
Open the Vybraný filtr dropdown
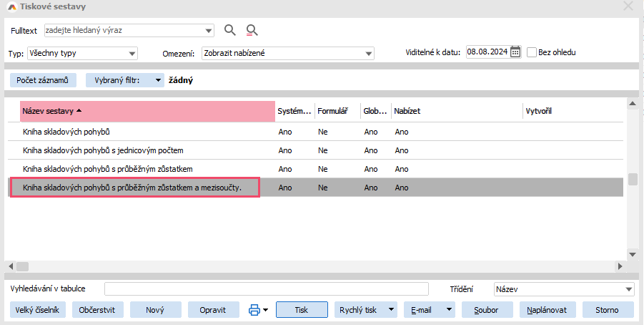(158, 80)
